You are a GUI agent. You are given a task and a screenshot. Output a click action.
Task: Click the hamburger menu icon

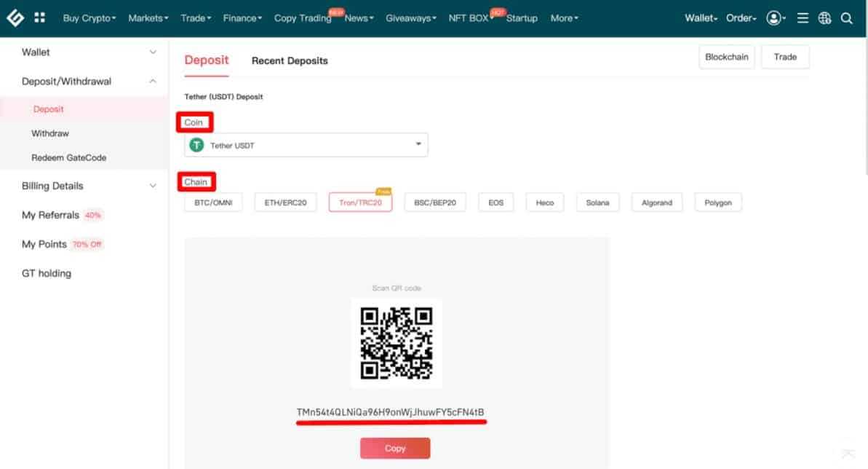coord(803,18)
